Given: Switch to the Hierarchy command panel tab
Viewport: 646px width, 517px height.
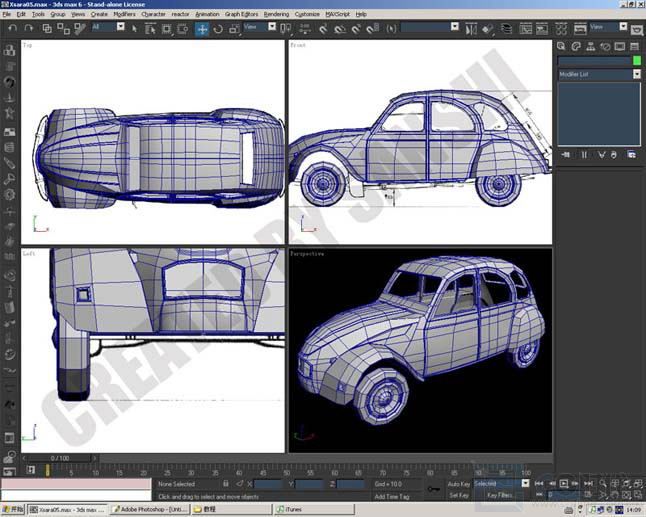Looking at the screenshot, I should [590, 46].
